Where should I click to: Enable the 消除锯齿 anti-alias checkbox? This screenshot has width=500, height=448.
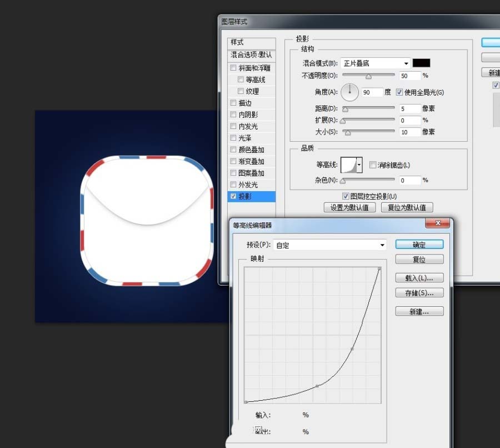coord(373,165)
